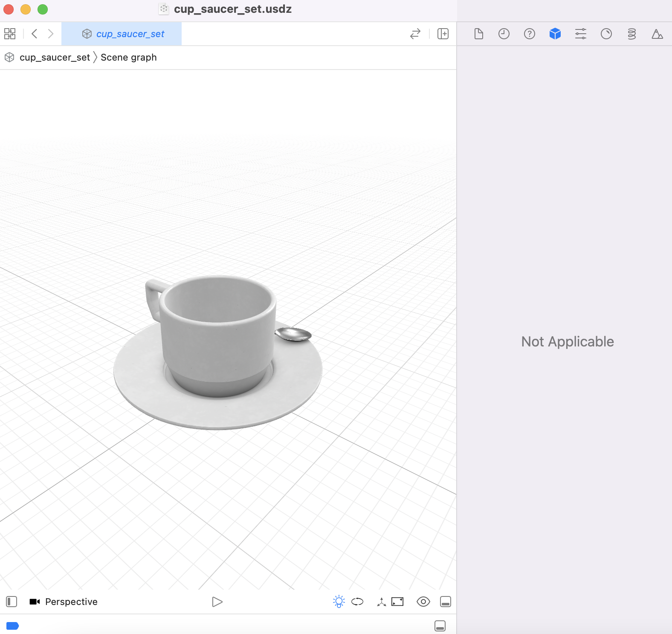The image size is (672, 634).
Task: Select the spoon on the saucer
Action: (293, 334)
